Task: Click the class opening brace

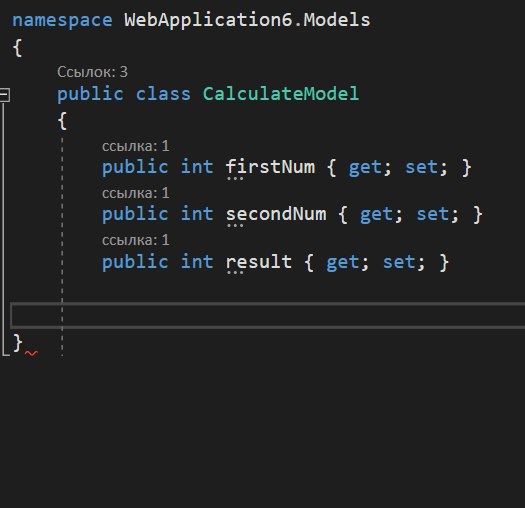Action: click(62, 121)
